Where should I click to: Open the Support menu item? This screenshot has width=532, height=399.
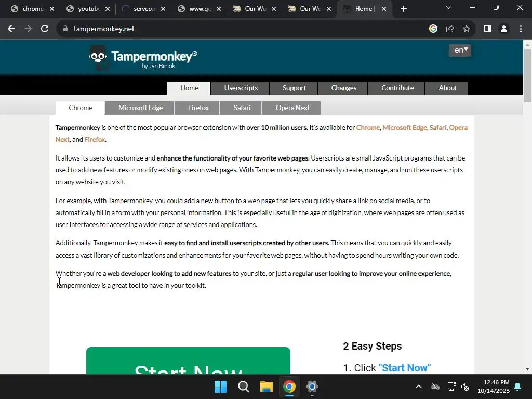[294, 88]
